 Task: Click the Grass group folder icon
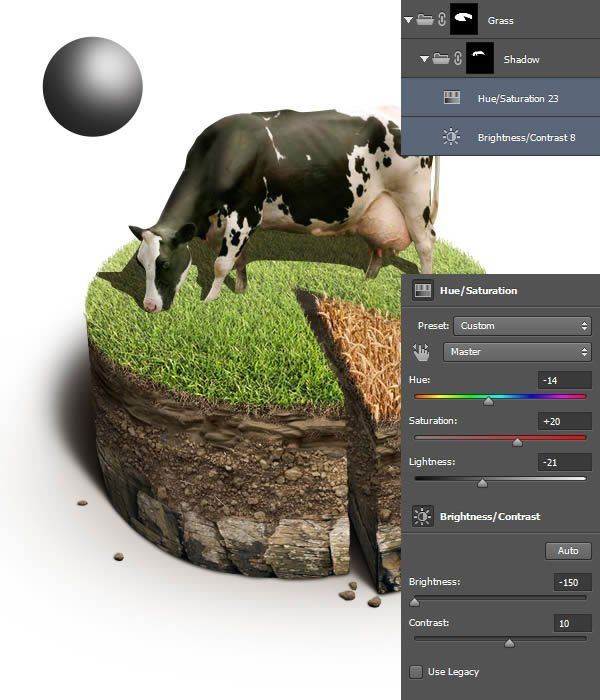click(425, 20)
